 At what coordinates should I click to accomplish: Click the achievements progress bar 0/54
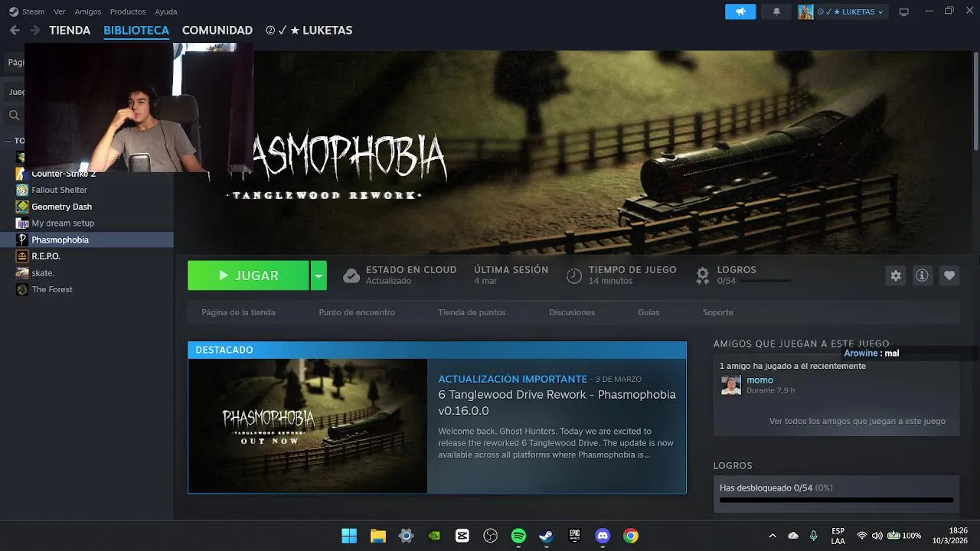pyautogui.click(x=836, y=500)
